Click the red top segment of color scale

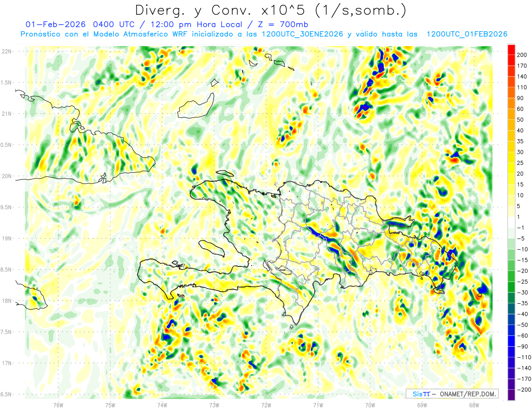tap(511, 49)
